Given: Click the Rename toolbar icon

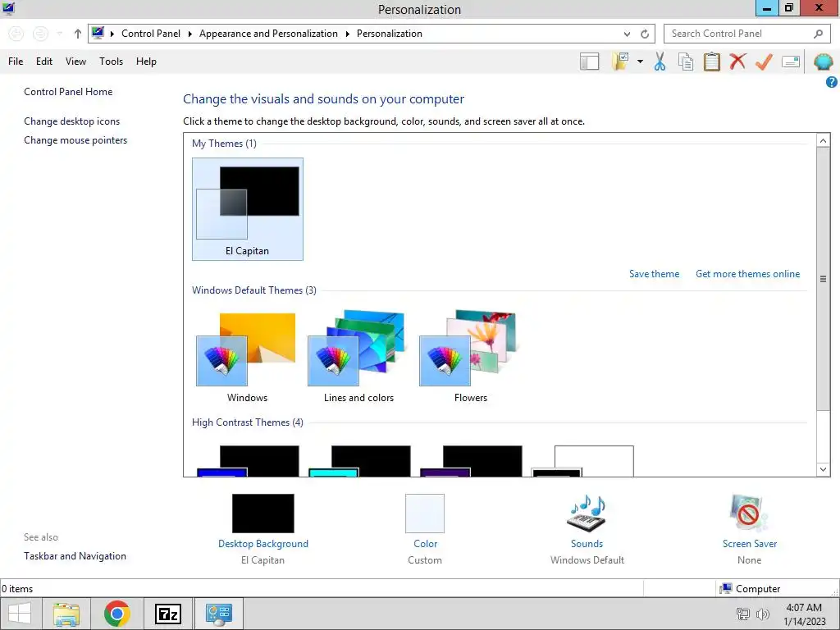Looking at the screenshot, I should tap(791, 62).
